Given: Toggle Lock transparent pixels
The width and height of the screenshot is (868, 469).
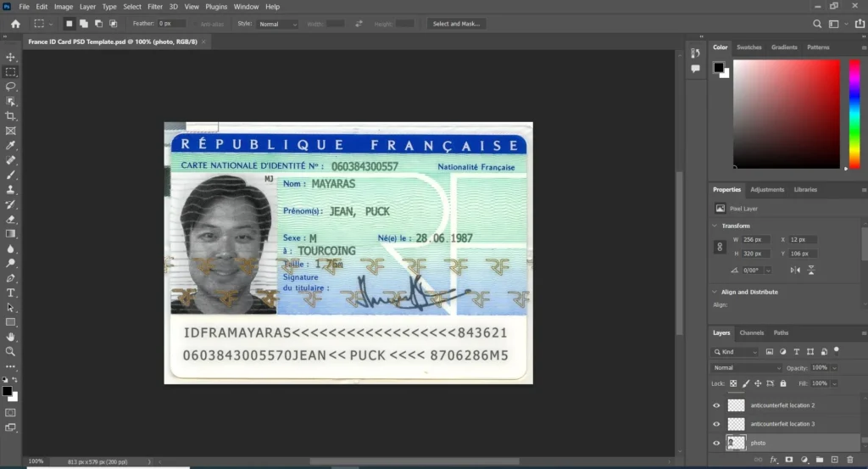Looking at the screenshot, I should pos(733,383).
